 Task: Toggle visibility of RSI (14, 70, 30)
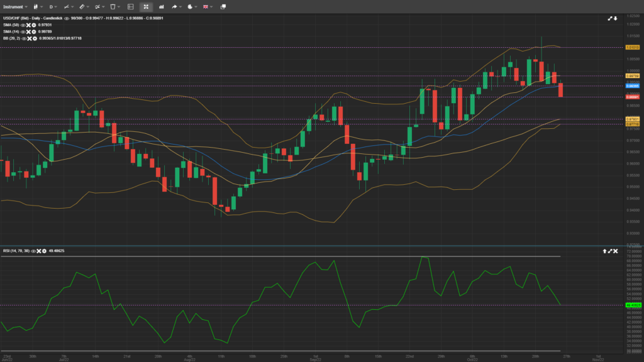[33, 251]
